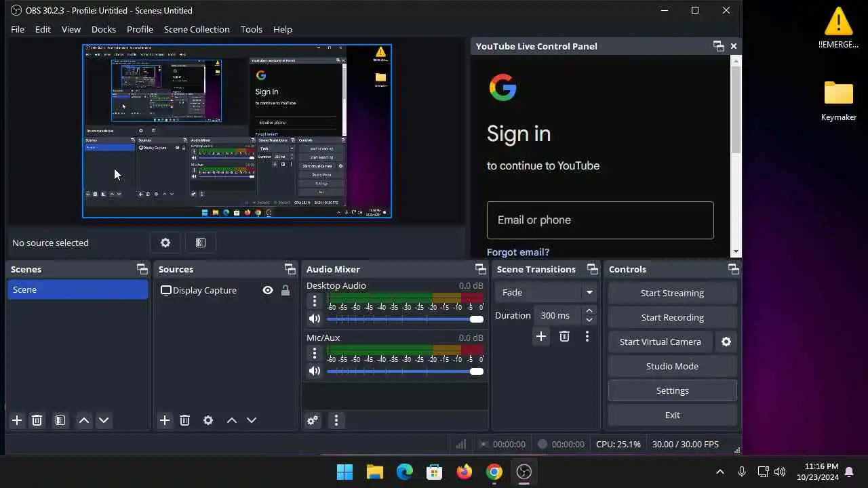Float the YouTube Live Control Panel dock

tap(719, 46)
